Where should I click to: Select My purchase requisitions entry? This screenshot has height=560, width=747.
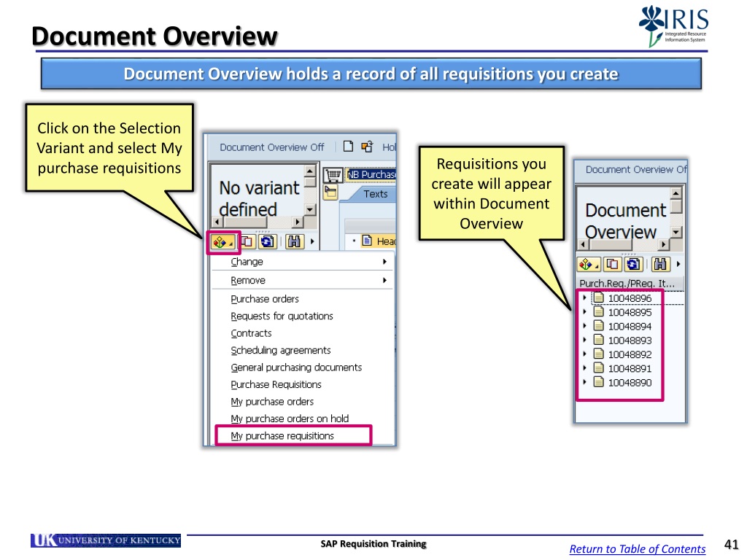tap(282, 436)
